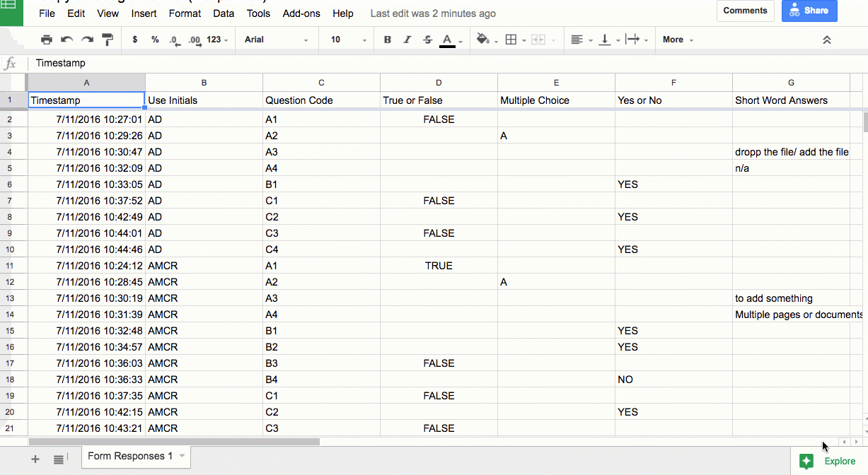This screenshot has height=475, width=868.
Task: Undo the last edit
Action: 66,40
